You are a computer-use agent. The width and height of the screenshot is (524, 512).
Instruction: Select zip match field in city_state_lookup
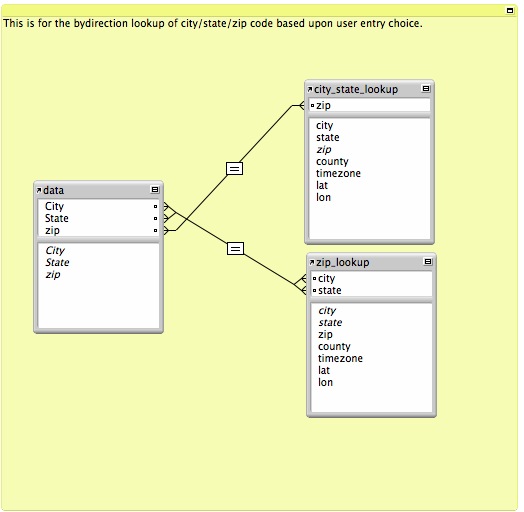(370, 106)
